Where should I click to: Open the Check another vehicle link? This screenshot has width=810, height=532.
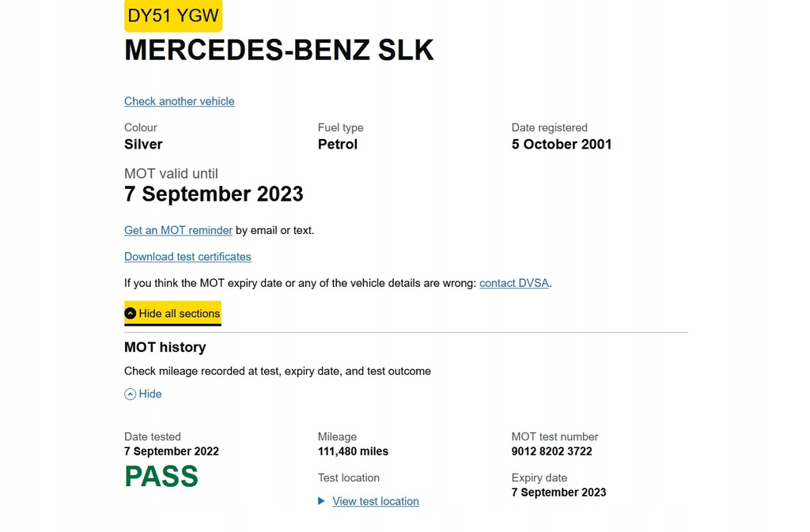(179, 101)
